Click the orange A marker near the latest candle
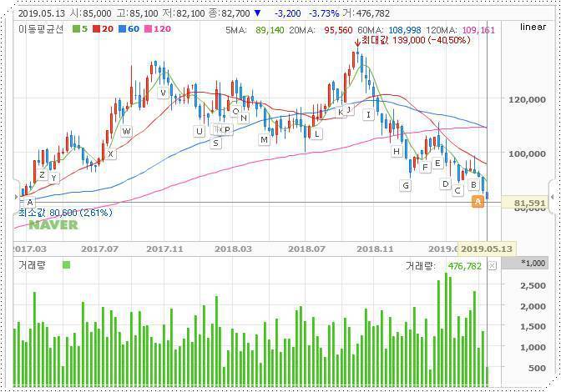The width and height of the screenshot is (561, 392). click(x=478, y=202)
